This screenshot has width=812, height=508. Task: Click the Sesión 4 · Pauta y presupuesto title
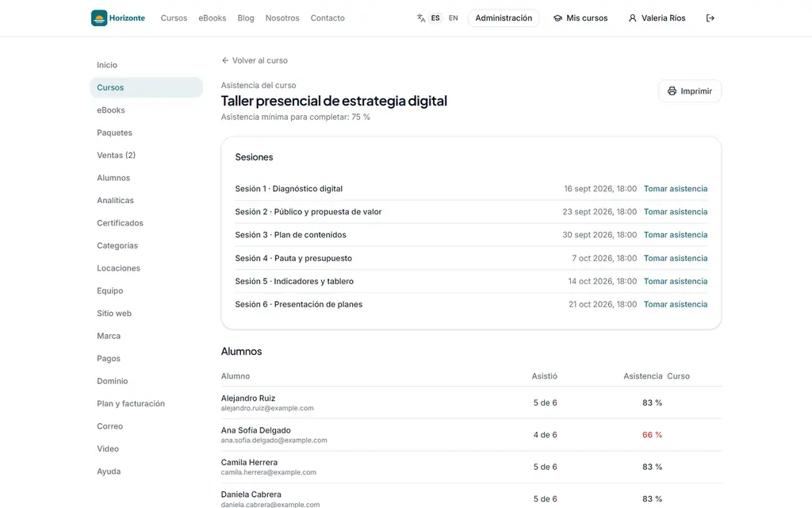pyautogui.click(x=293, y=258)
